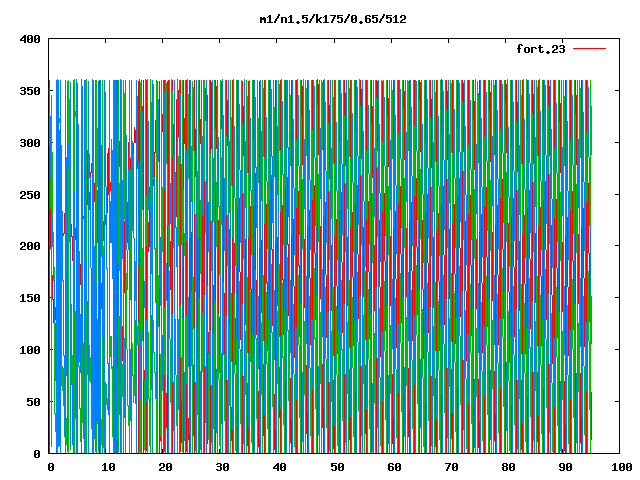The image size is (640, 480).
Task: Click x-axis label 30
Action: coord(222,467)
